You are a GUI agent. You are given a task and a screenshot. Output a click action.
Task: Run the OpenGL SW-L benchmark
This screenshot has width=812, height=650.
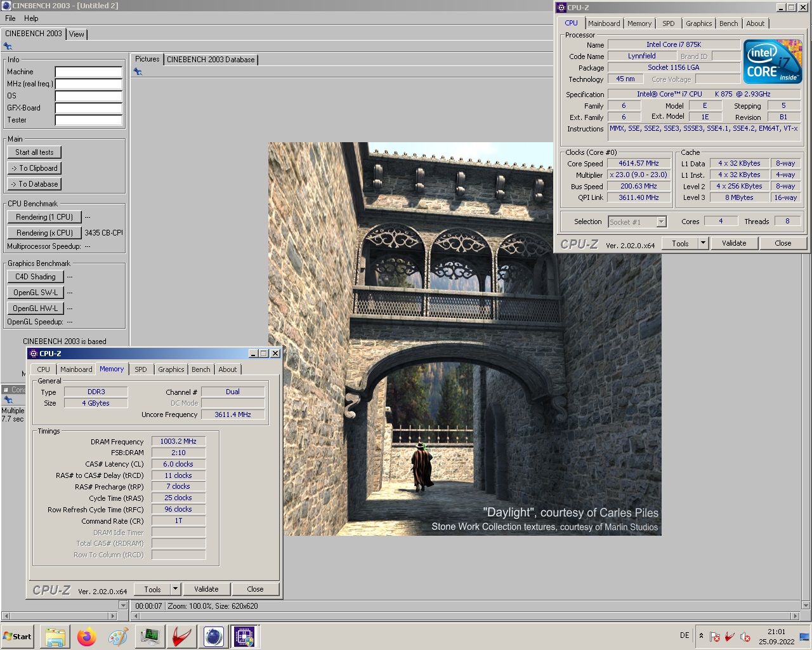(36, 293)
